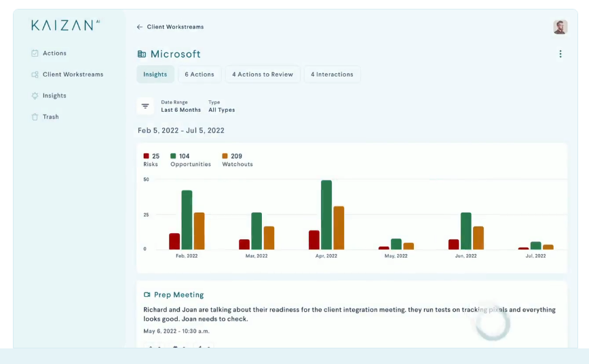This screenshot has height=364, width=589.
Task: Click the red Risks legend swatch
Action: point(146,156)
